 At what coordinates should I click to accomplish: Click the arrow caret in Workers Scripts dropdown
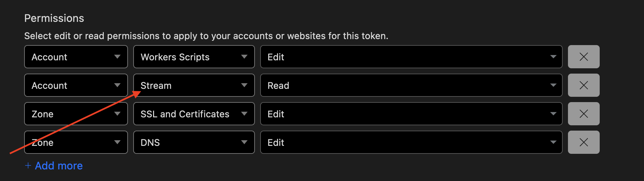pos(244,57)
